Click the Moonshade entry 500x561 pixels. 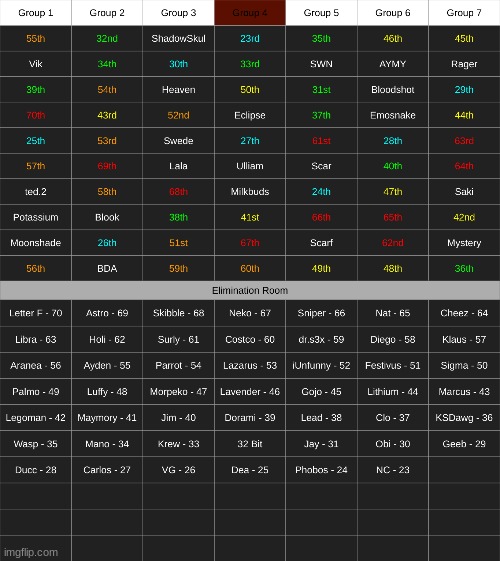click(x=35, y=243)
